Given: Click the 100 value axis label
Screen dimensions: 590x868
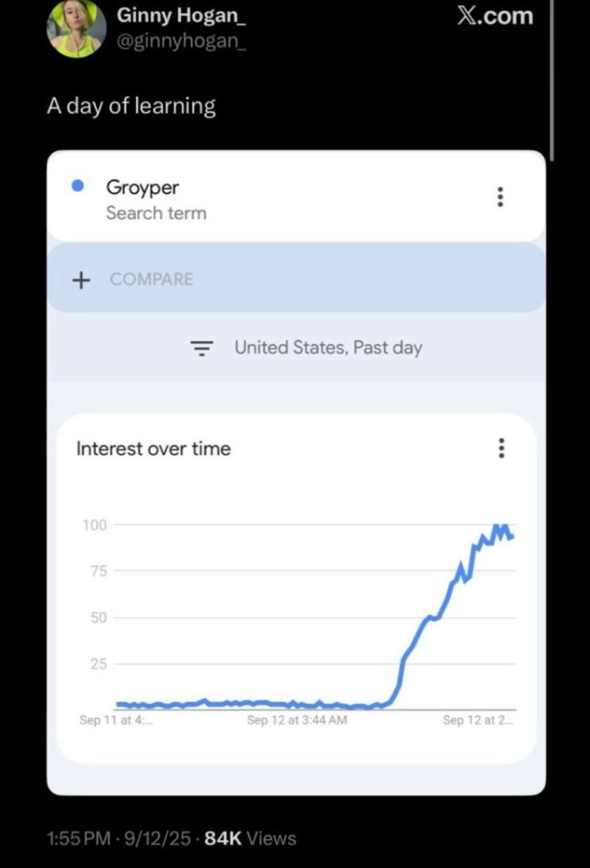Looking at the screenshot, I should (x=95, y=525).
